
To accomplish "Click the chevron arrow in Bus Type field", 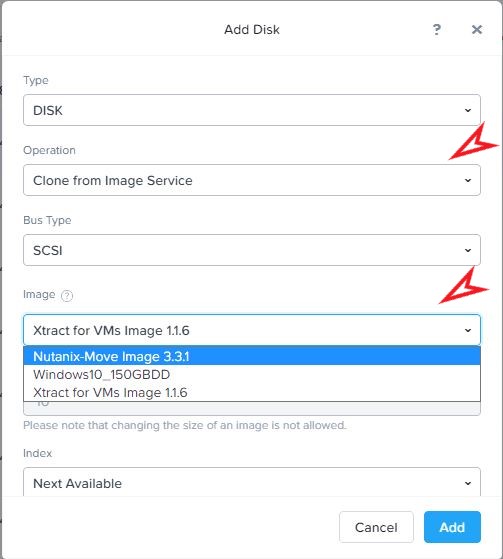I will tap(468, 250).
